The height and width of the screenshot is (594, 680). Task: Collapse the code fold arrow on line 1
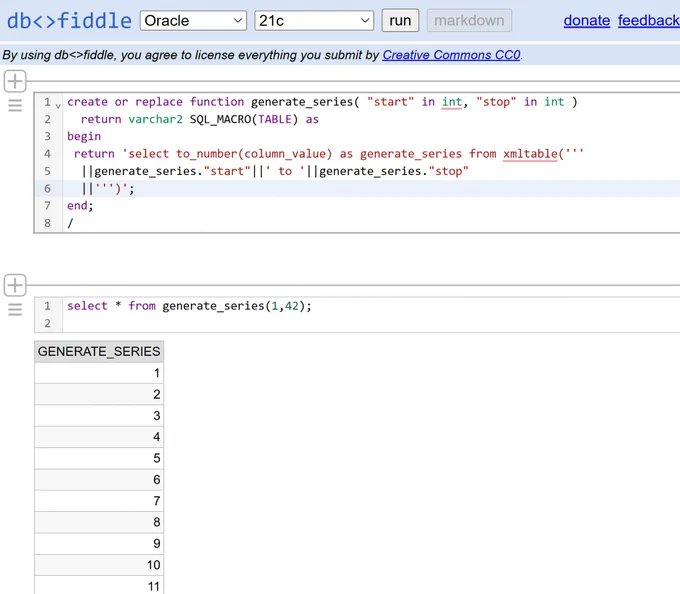[x=58, y=105]
